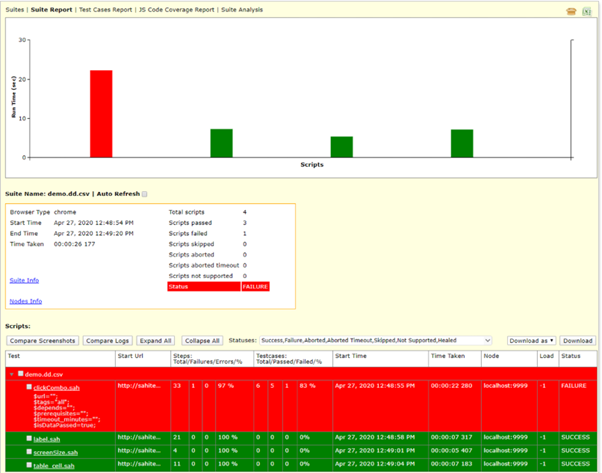Open the Statuses filter dropdown
Image resolution: width=602 pixels, height=473 pixels.
pyautogui.click(x=375, y=341)
